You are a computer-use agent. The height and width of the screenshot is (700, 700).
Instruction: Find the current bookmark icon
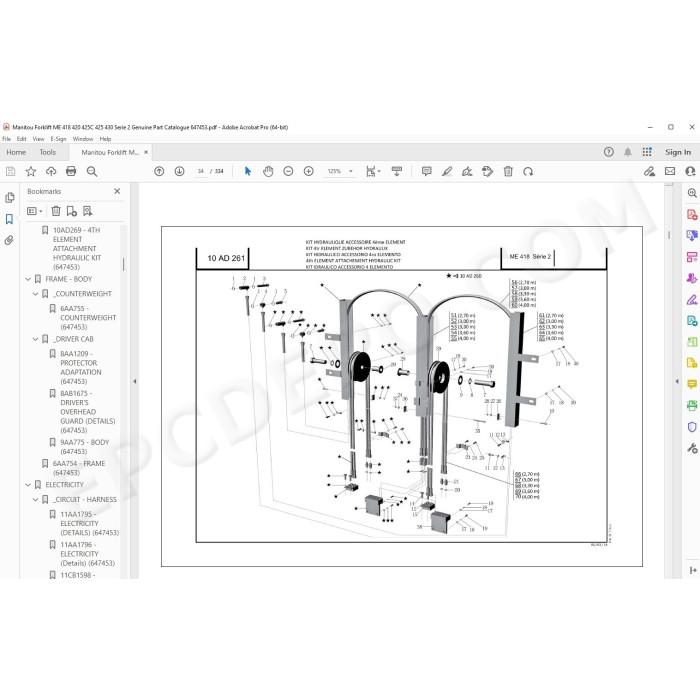[88, 211]
